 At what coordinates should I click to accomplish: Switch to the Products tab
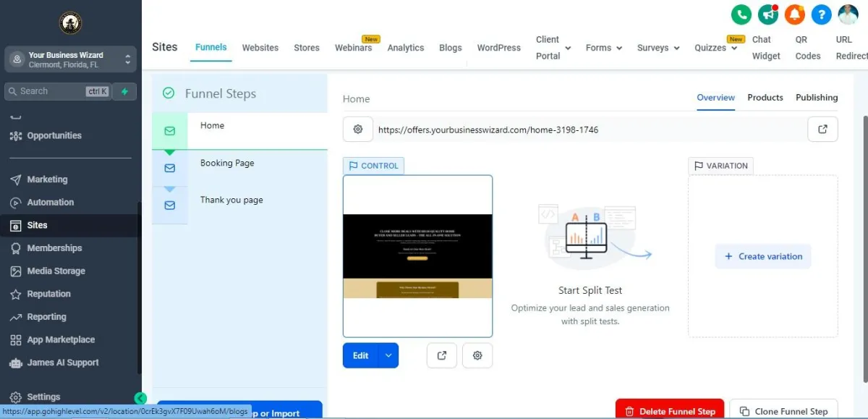tap(765, 98)
